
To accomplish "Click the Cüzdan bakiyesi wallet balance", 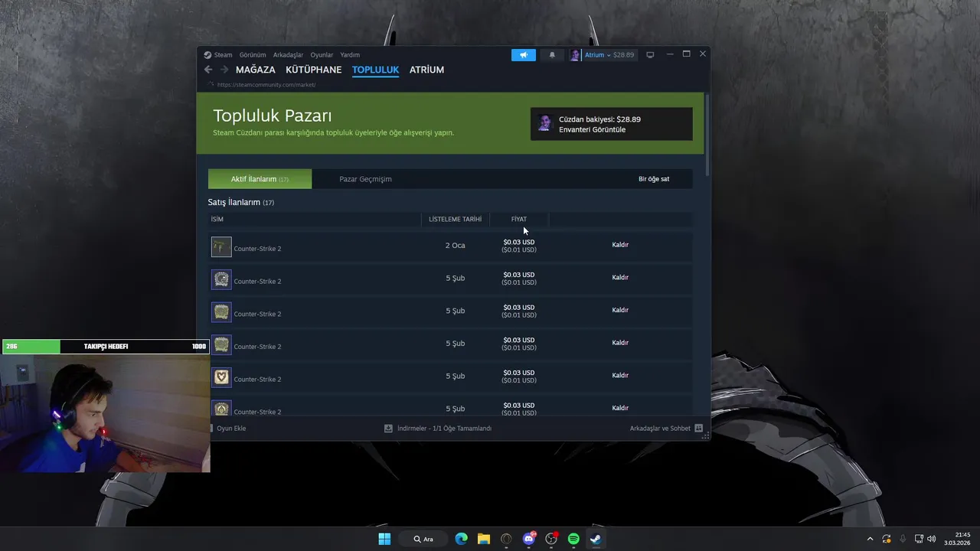I will click(x=599, y=119).
